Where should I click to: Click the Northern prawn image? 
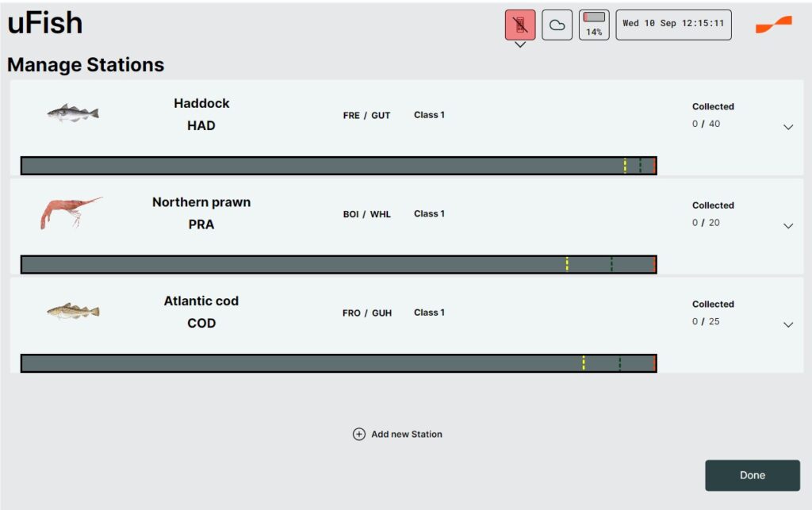(x=71, y=213)
